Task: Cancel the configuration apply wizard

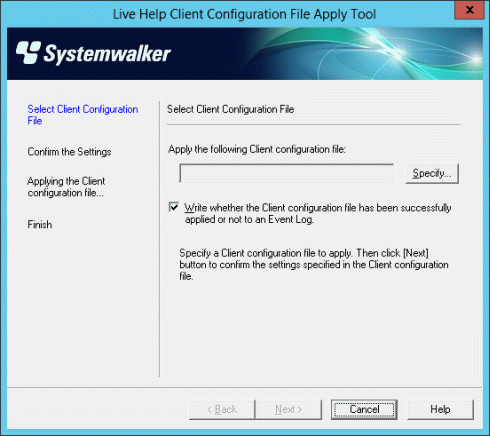Action: (364, 409)
